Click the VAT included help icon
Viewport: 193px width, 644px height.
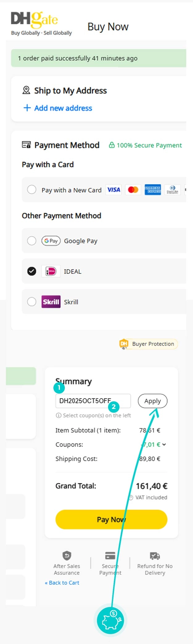coord(131,497)
